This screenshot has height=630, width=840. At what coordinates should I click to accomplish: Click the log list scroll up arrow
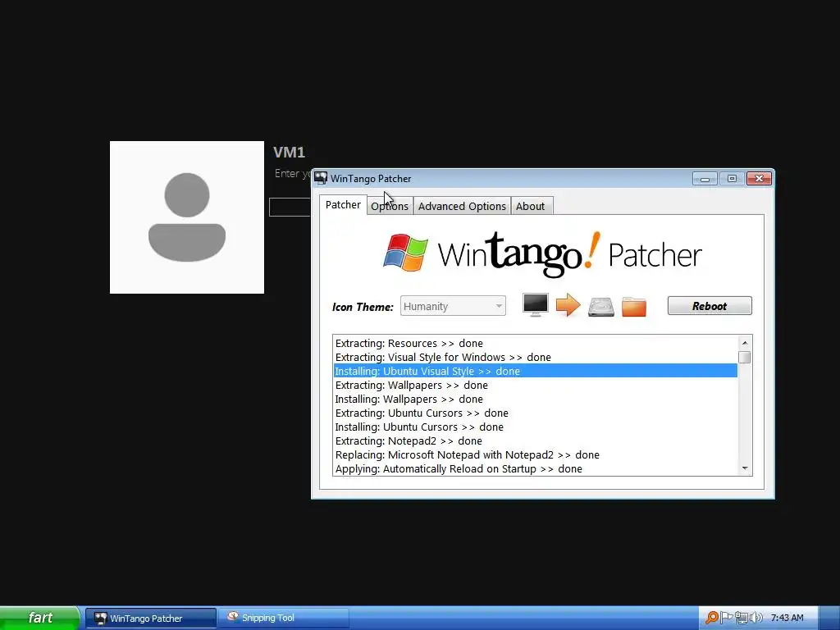pos(745,343)
